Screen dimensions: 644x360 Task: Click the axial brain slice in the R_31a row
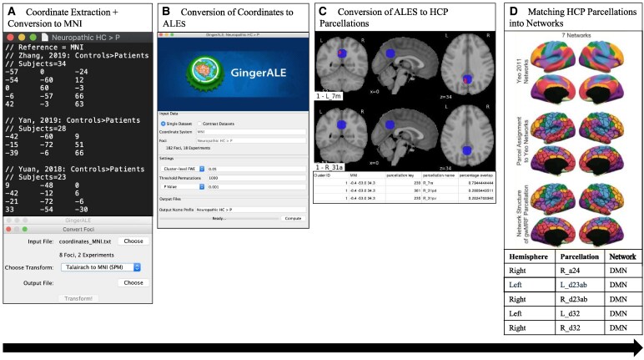(x=467, y=137)
